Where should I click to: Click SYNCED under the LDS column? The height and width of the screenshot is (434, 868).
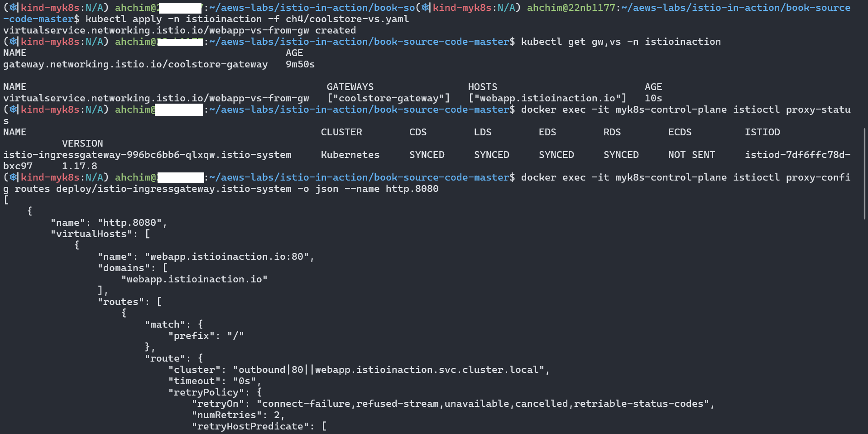click(x=492, y=155)
